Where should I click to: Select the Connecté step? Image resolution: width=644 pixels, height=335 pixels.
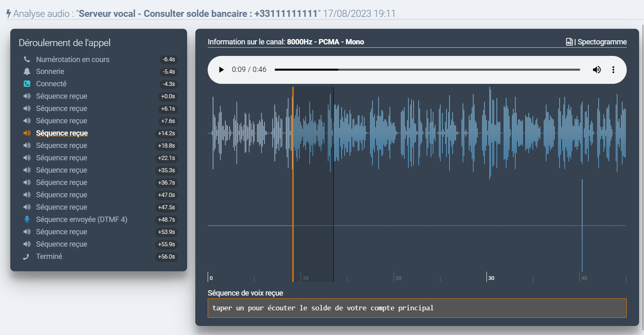coord(51,84)
